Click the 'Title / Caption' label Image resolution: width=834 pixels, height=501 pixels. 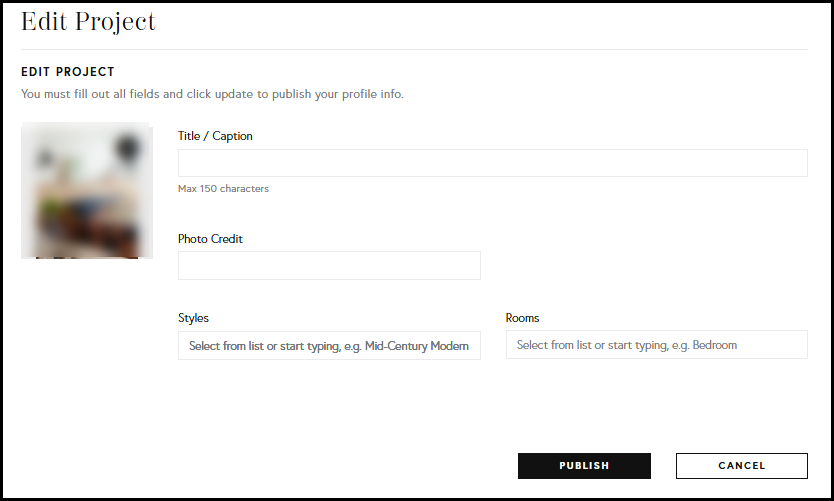click(x=215, y=136)
